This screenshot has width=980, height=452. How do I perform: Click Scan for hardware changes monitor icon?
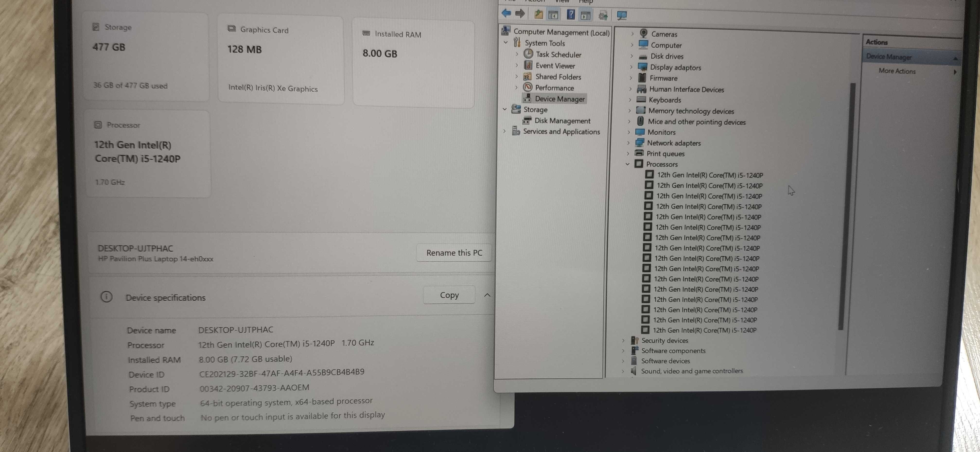click(x=622, y=16)
